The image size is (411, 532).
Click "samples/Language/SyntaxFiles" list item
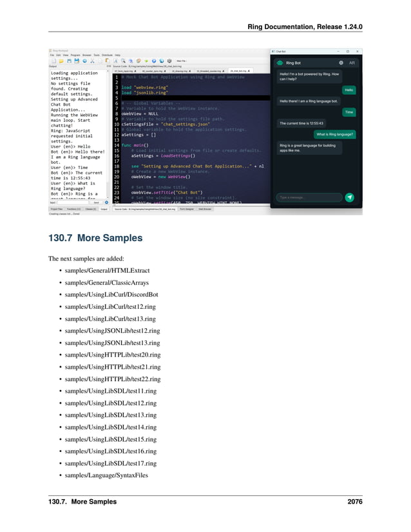pos(106,475)
